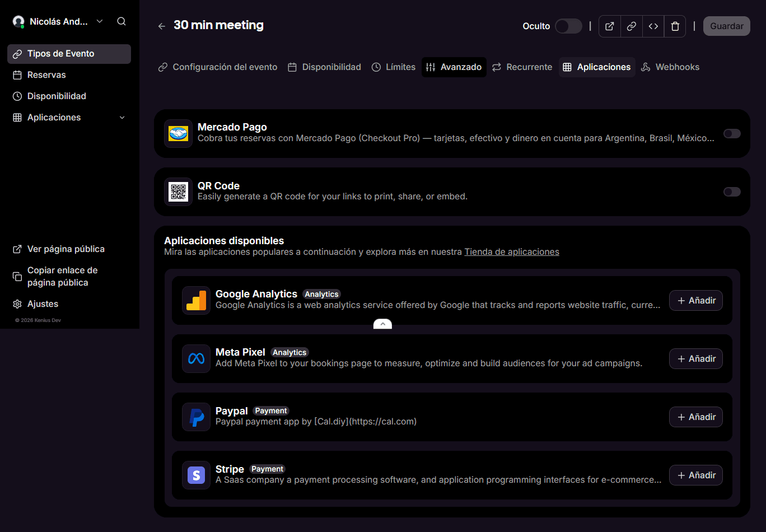This screenshot has height=532, width=766.
Task: Add the Stripe app with Añadir
Action: (696, 475)
